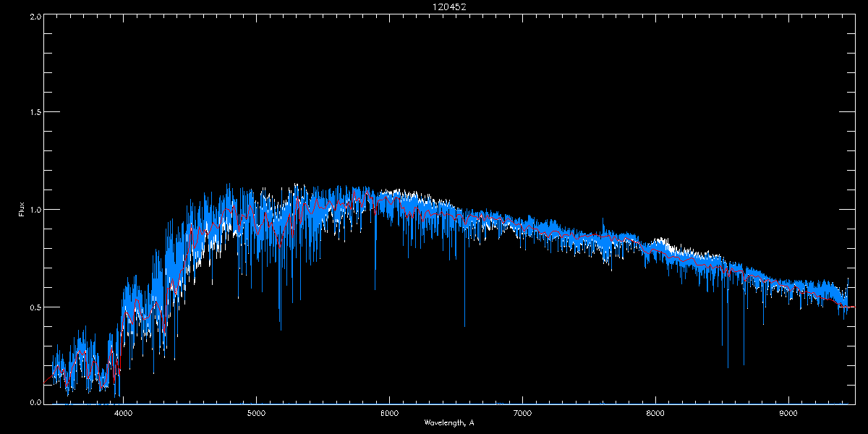Click the x-axis tick label "4000"
868x434 pixels.
[124, 414]
